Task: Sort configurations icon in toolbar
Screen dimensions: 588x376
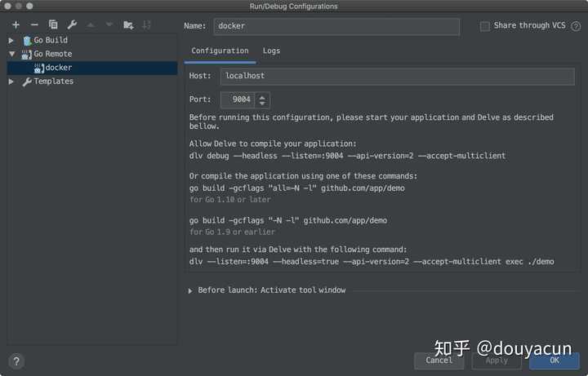Action: pyautogui.click(x=146, y=25)
